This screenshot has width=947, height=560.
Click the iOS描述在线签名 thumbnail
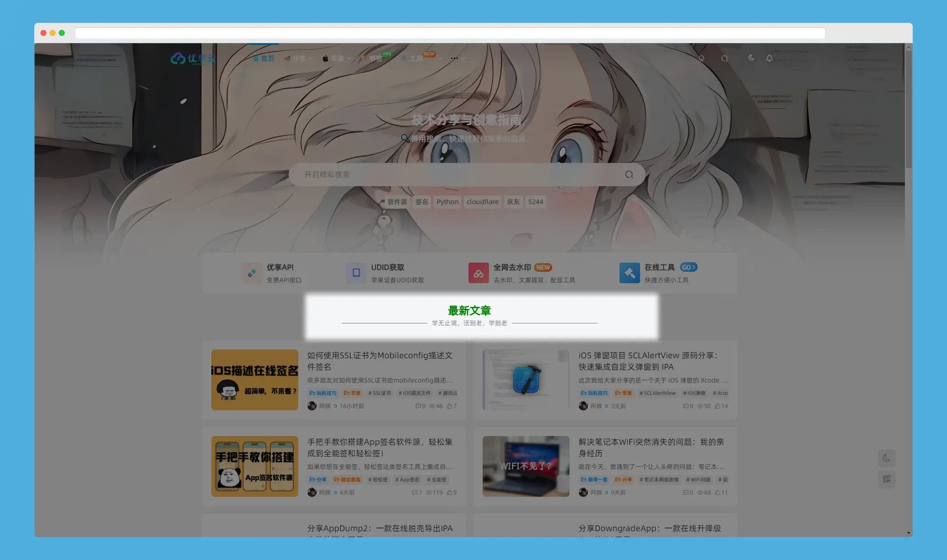coord(255,380)
